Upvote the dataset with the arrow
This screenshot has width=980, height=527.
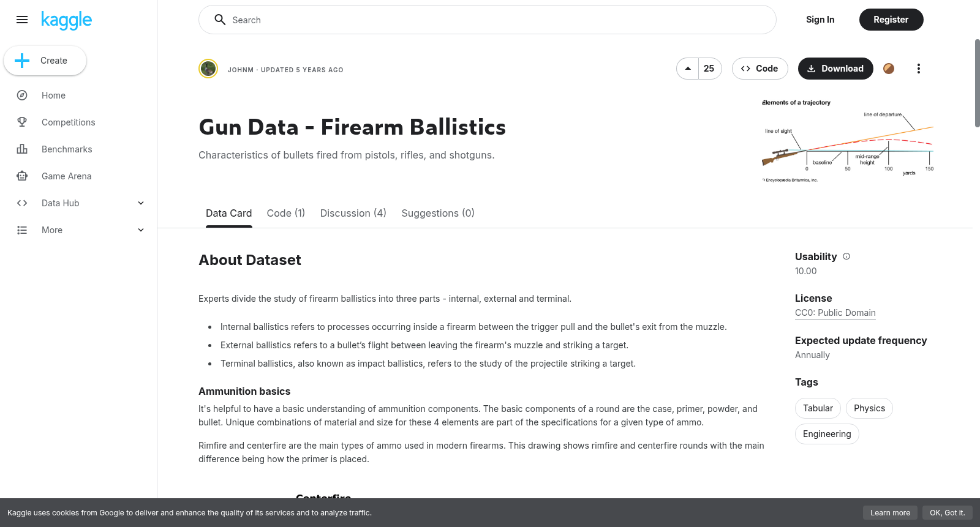pyautogui.click(x=688, y=69)
